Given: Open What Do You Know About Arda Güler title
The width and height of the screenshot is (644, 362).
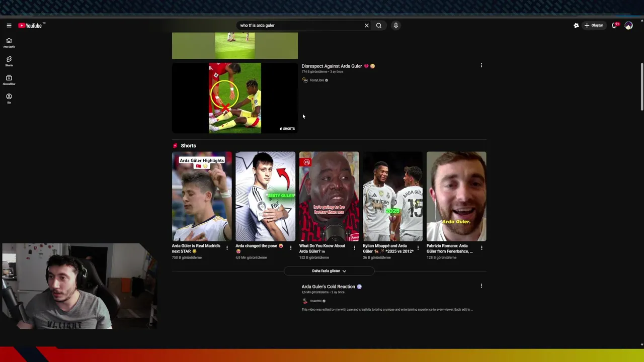Looking at the screenshot, I should point(323,248).
